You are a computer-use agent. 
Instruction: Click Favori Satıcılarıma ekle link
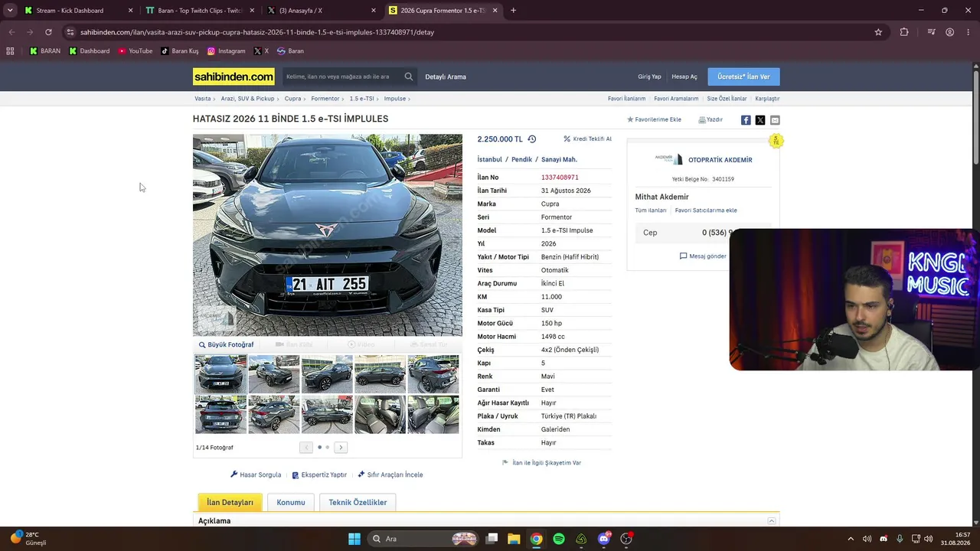point(706,210)
